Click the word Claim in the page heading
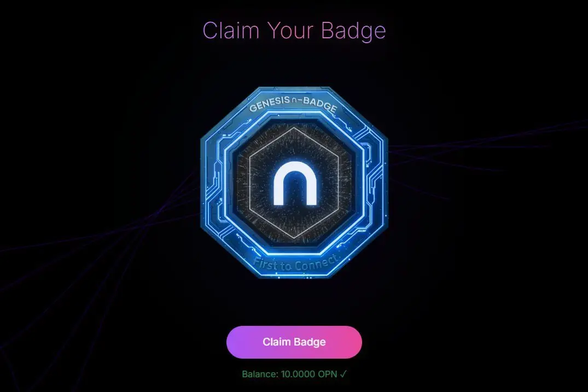This screenshot has height=392, width=588. coord(231,30)
